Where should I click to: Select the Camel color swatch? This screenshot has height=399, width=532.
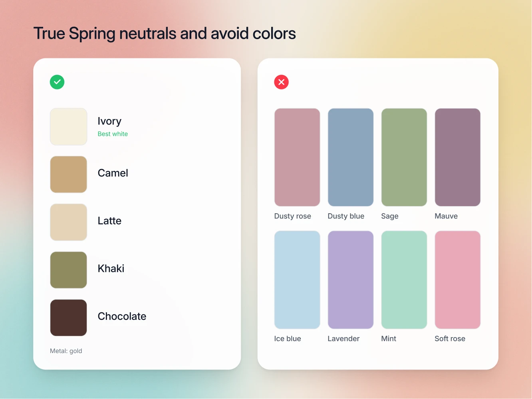click(69, 175)
